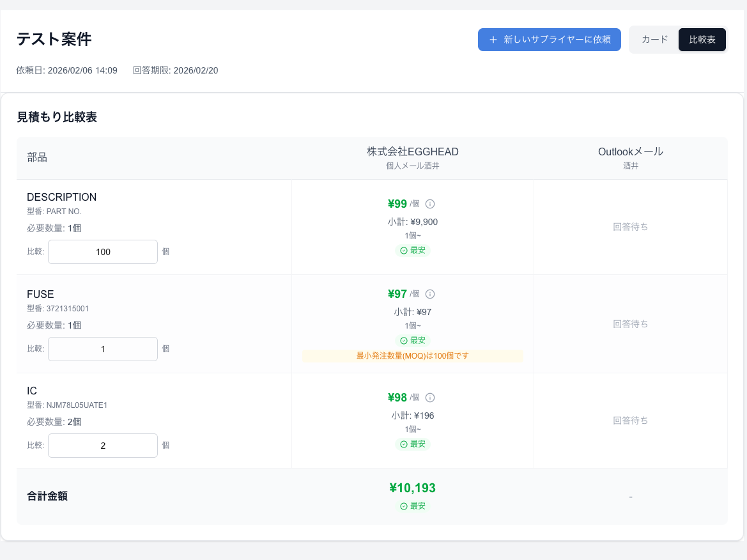The height and width of the screenshot is (560, 747).
Task: Switch to カード view
Action: [x=654, y=40]
